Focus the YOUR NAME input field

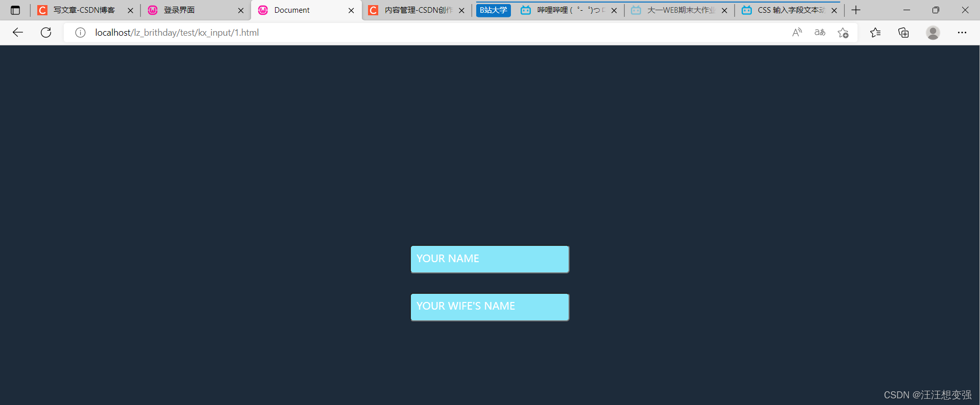point(490,259)
